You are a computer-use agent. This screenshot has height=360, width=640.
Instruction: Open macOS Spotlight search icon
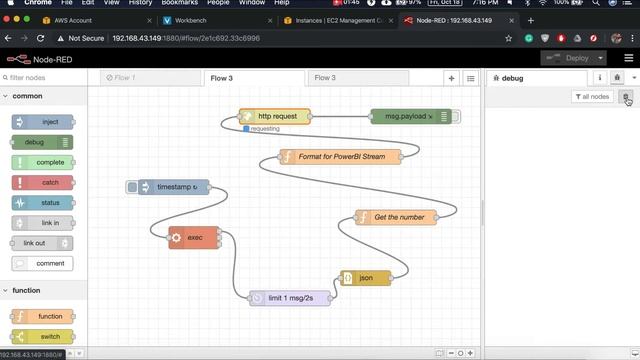(596, 3)
